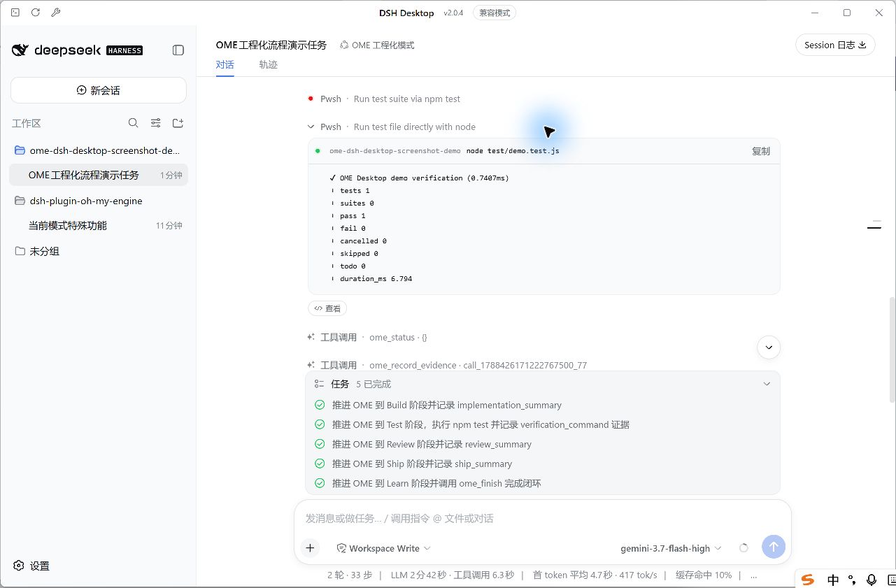The height and width of the screenshot is (588, 896).
Task: Click the conversation vertical scrollbar
Action: coord(892,350)
